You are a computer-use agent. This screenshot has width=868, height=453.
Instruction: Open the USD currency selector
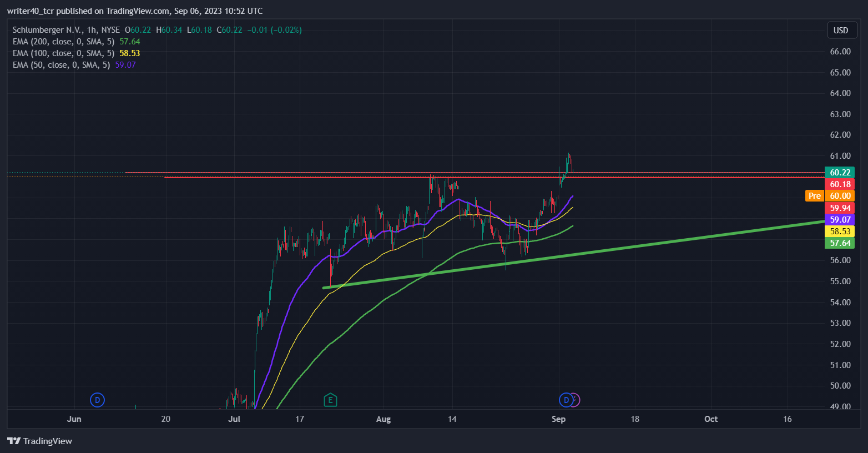841,30
